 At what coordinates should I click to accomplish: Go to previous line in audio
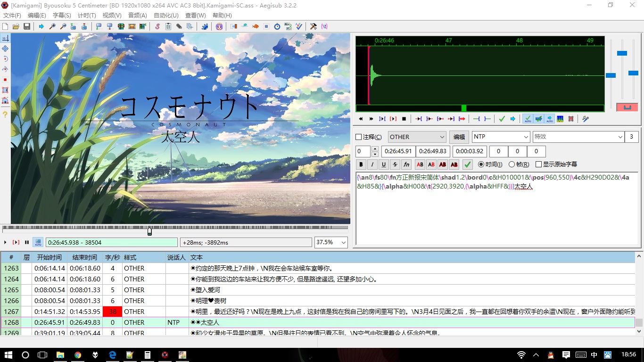tap(361, 119)
